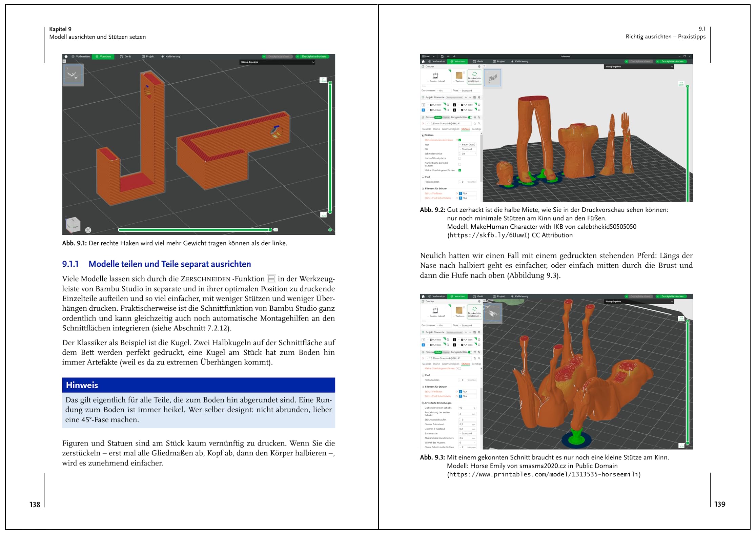This screenshot has width=756, height=535.
Task: Add a filament with the plus icon in Abb. 9.2
Action: 466,98
